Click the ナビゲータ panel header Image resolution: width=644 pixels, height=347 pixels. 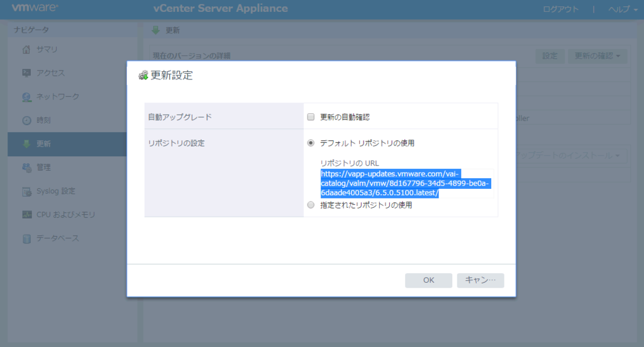point(31,30)
